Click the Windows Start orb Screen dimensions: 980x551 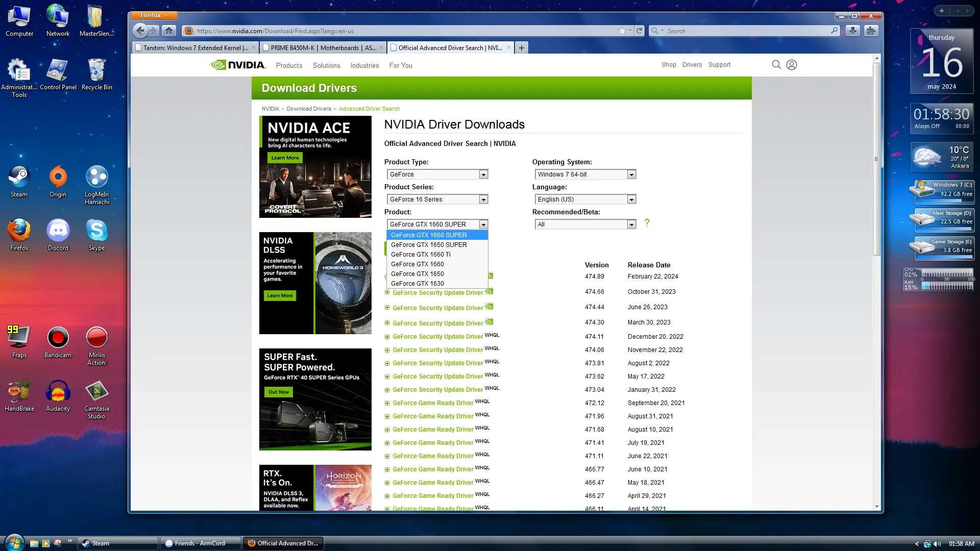14,543
